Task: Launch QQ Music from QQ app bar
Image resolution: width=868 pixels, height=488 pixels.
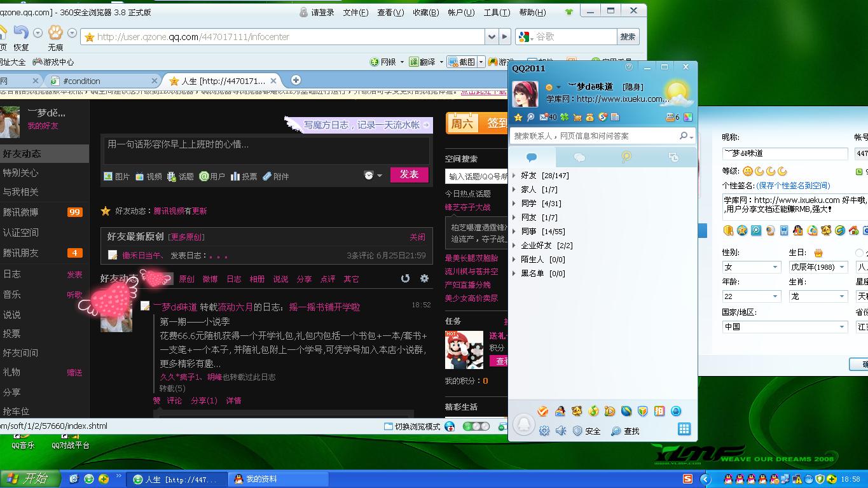Action: pyautogui.click(x=593, y=411)
